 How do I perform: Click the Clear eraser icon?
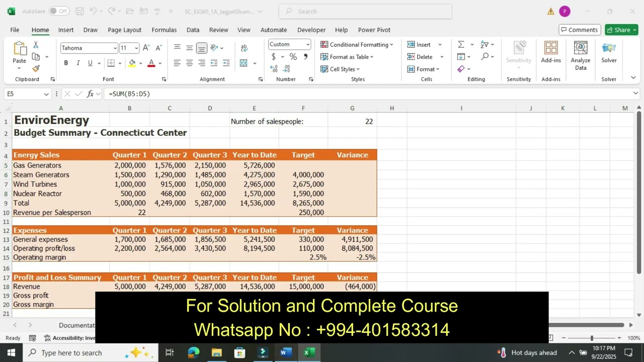tap(461, 69)
